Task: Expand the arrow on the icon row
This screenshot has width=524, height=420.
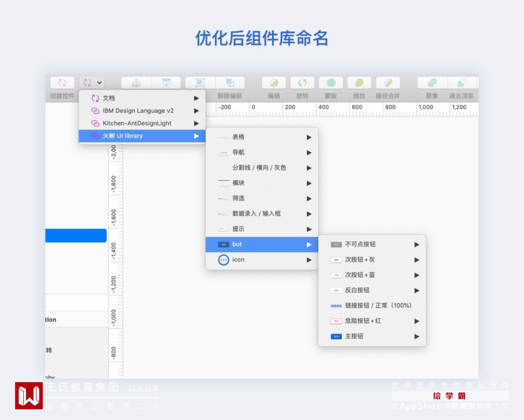Action: pyautogui.click(x=309, y=260)
